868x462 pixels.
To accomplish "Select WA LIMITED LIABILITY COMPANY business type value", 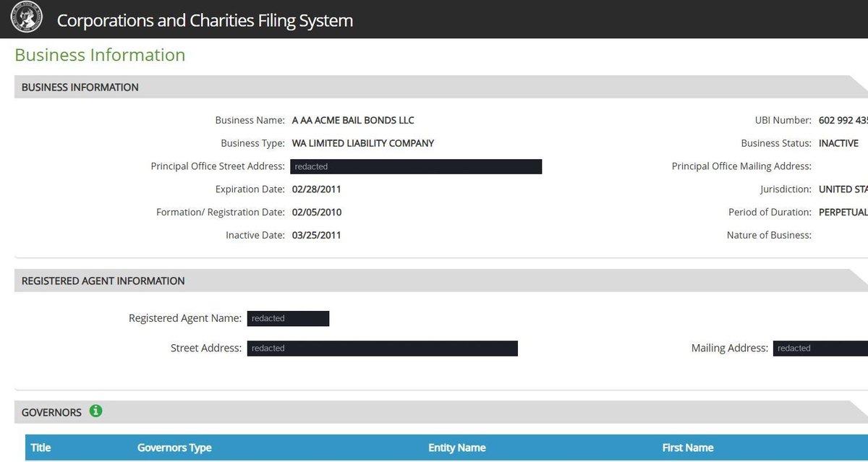I will tap(363, 143).
